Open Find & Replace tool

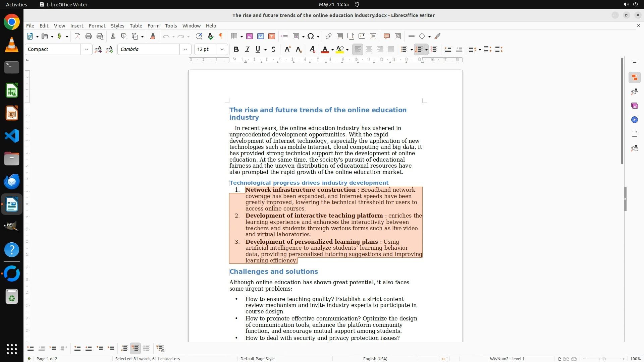click(199, 36)
